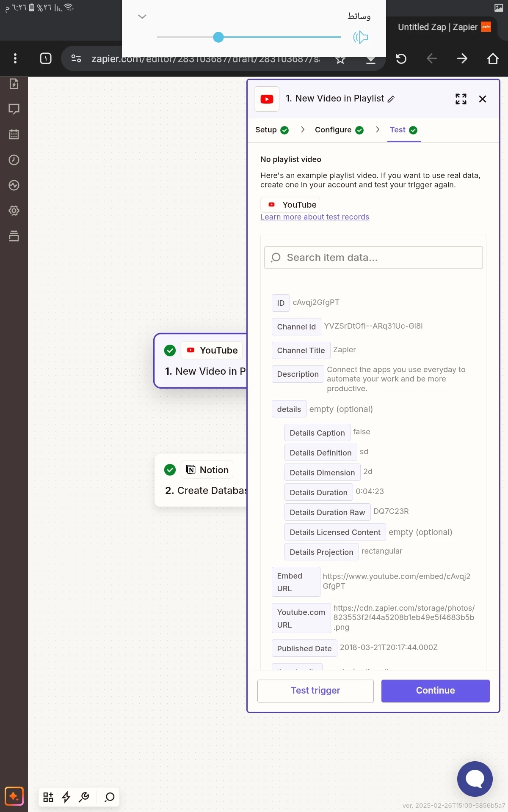508x812 pixels.
Task: Click the Details Duration label
Action: click(x=318, y=493)
